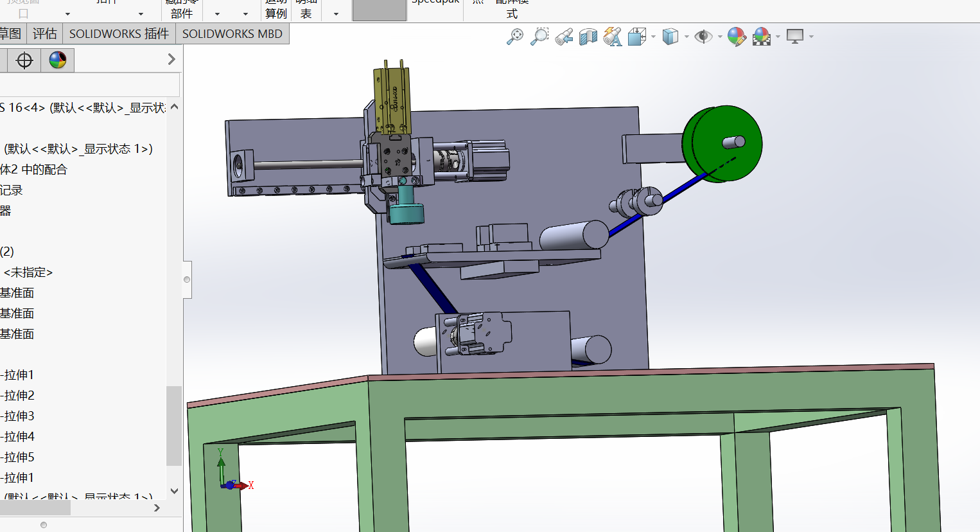Switch to the 评估 tab
980x532 pixels.
[45, 33]
